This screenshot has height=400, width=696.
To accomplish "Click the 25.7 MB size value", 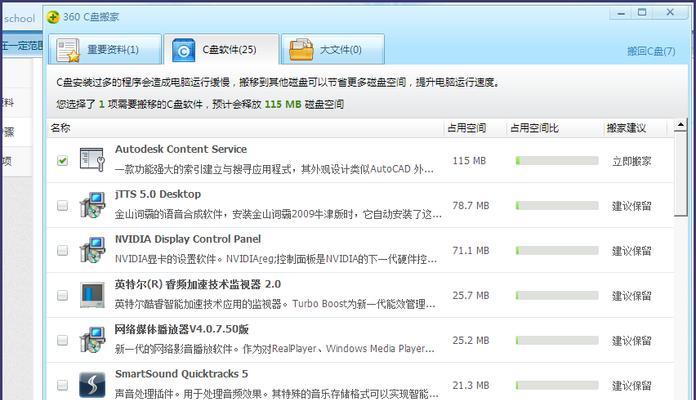I will click(471, 295).
